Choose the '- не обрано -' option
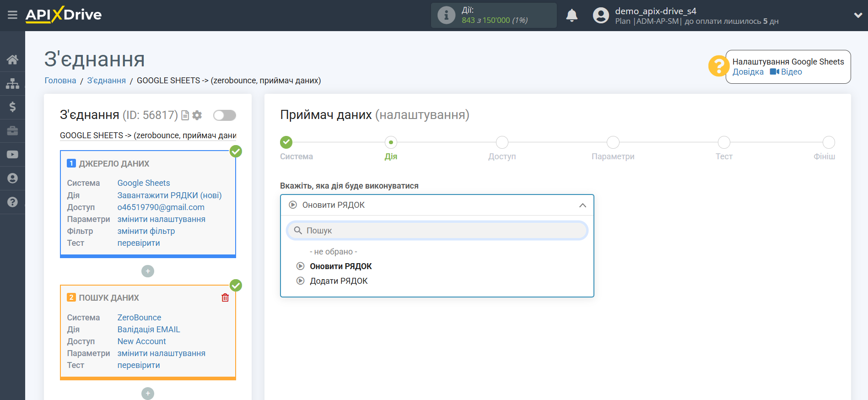Viewport: 868px width, 400px height. click(x=333, y=252)
